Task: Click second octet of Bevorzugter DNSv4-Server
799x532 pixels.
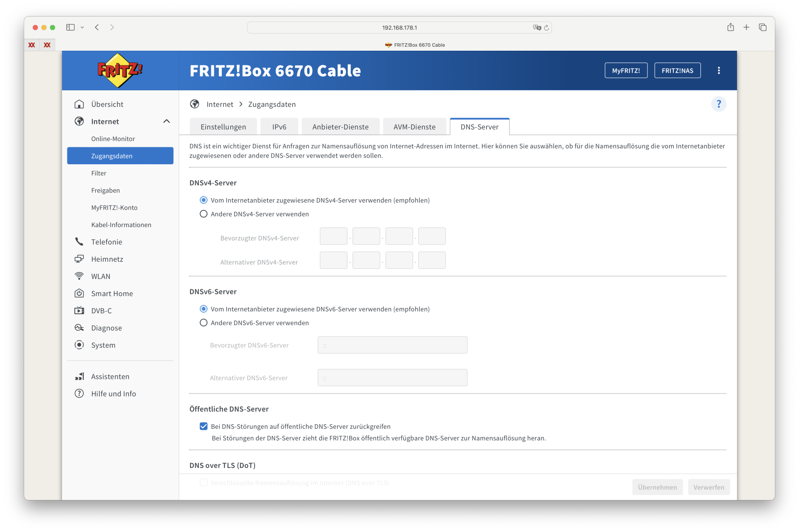Action: [x=366, y=236]
